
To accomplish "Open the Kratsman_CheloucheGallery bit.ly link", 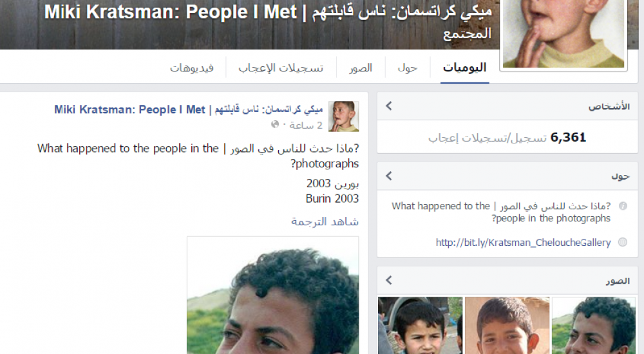I will (x=523, y=242).
